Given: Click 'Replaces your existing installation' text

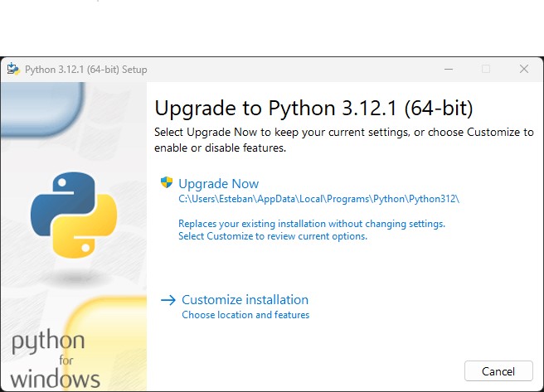Looking at the screenshot, I should pos(312,224).
